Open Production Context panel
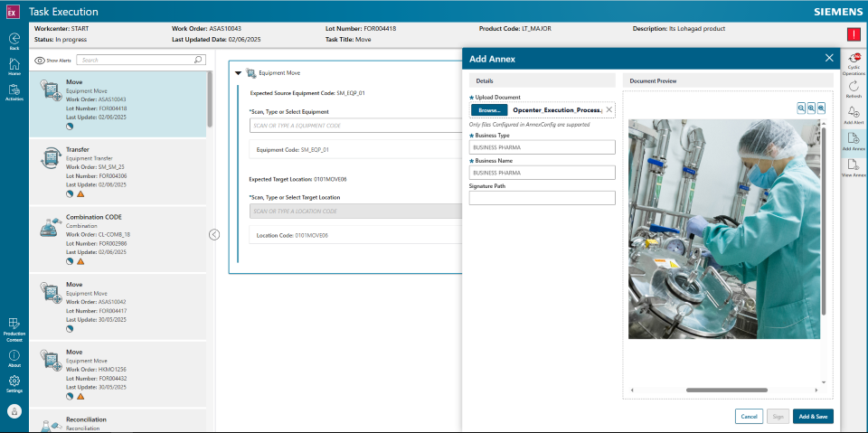The height and width of the screenshot is (433, 868). pos(14,327)
